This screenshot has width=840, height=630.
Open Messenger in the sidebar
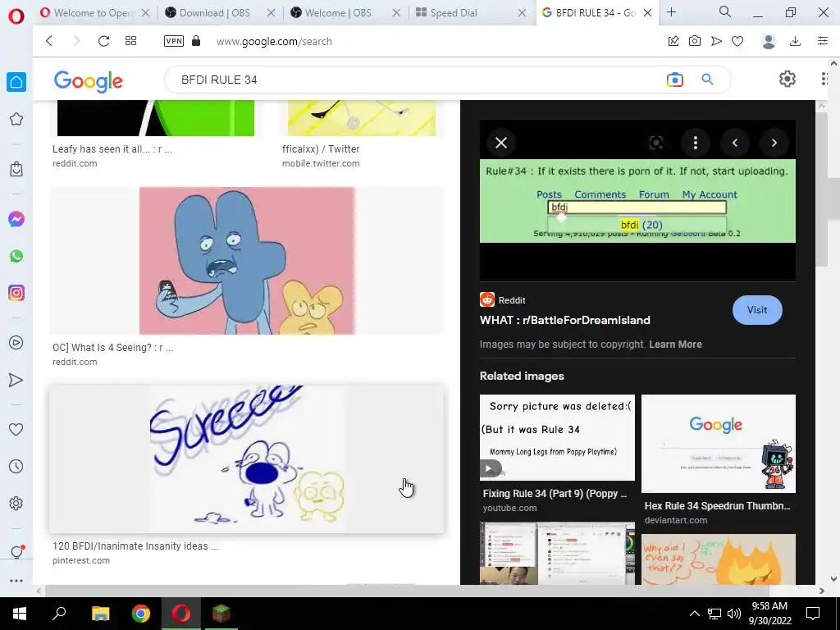(x=16, y=219)
